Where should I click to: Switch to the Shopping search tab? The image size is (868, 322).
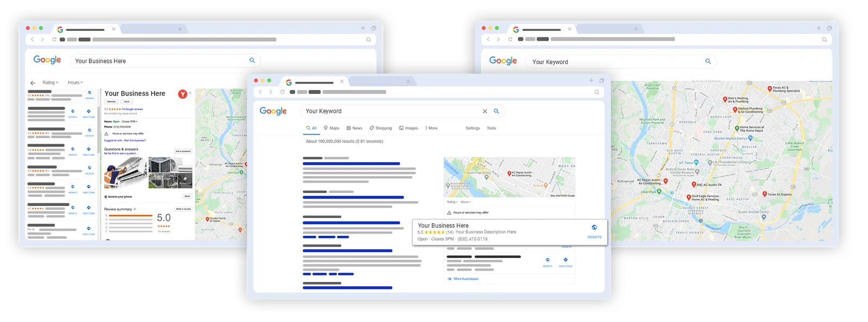click(381, 128)
